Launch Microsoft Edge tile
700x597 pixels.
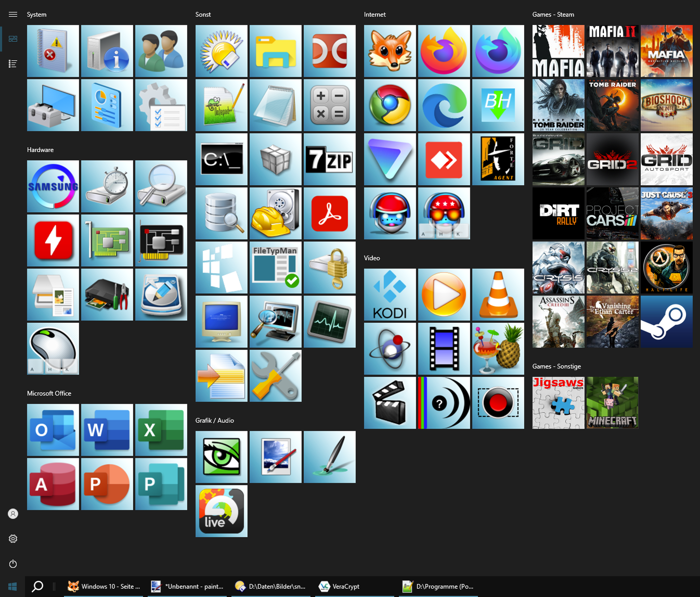pos(444,105)
